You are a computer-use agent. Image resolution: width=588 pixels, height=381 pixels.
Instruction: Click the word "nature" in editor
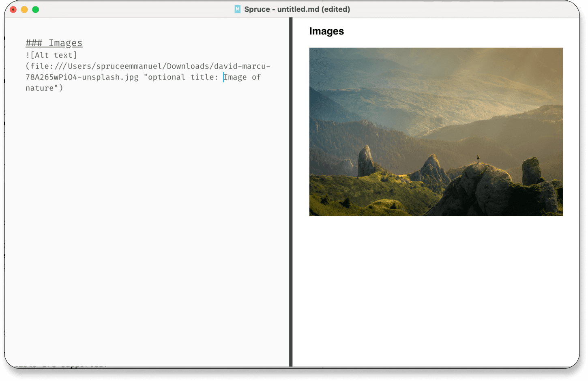point(39,88)
